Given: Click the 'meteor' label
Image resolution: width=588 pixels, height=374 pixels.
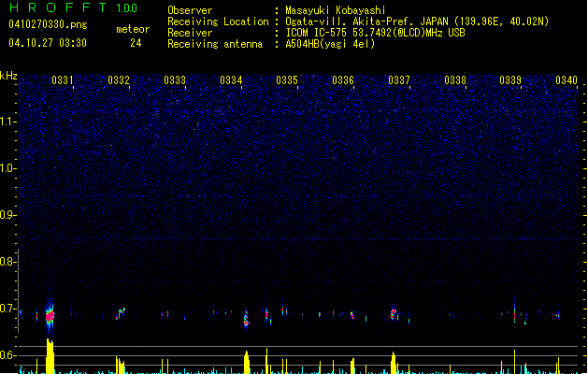Looking at the screenshot, I should tap(133, 29).
